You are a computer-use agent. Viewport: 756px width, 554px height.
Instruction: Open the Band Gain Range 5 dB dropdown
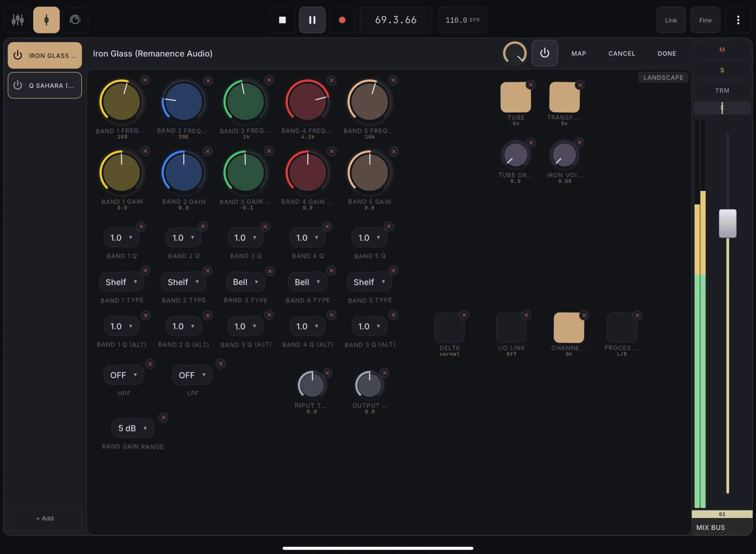click(133, 428)
